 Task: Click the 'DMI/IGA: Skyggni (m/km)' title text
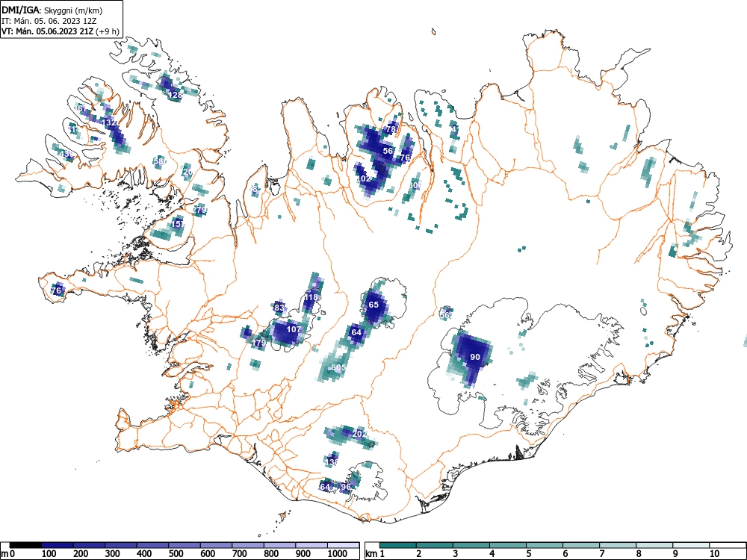(x=52, y=10)
